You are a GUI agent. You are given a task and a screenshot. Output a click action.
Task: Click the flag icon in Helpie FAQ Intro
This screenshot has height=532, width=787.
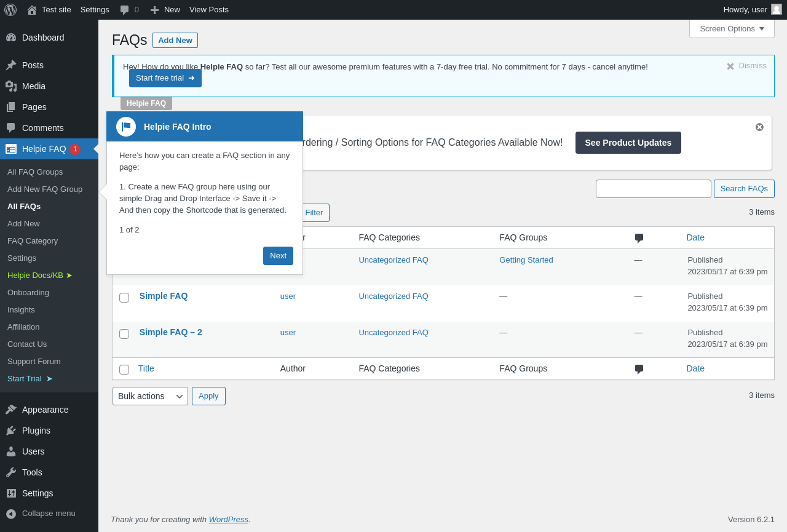pyautogui.click(x=126, y=127)
